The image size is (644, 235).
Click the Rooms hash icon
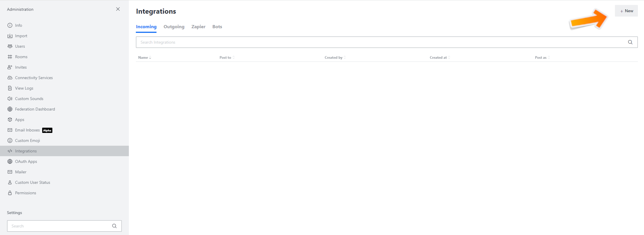pyautogui.click(x=10, y=57)
